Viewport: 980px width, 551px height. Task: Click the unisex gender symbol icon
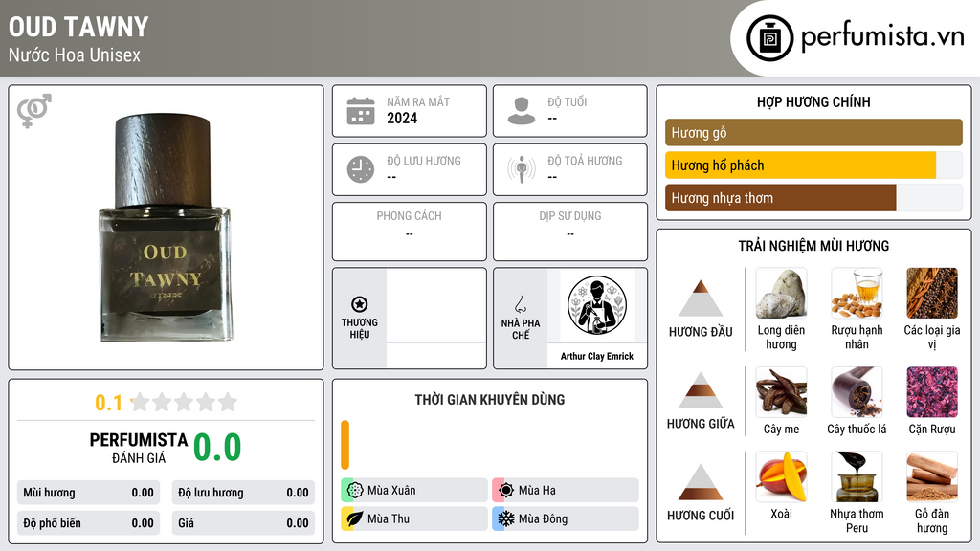33,111
